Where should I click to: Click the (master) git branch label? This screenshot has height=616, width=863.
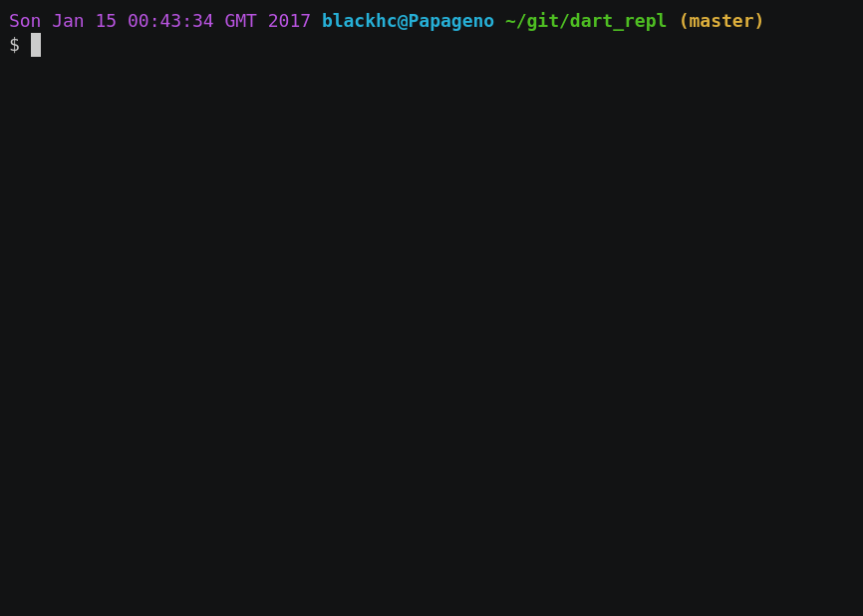point(721,21)
